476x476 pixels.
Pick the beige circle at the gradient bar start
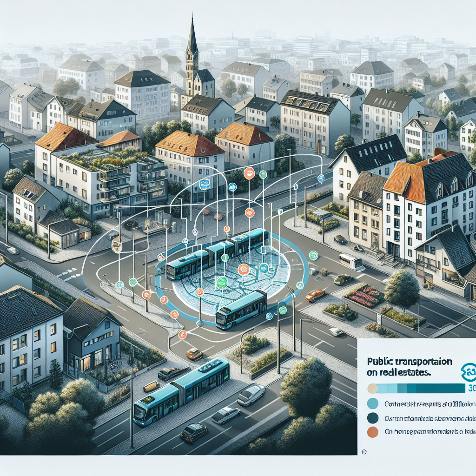(372, 389)
